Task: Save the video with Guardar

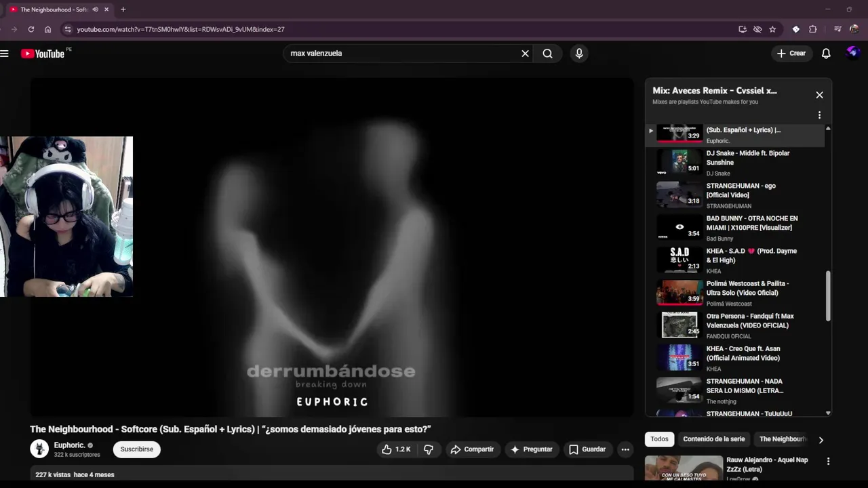Action: [x=587, y=449]
